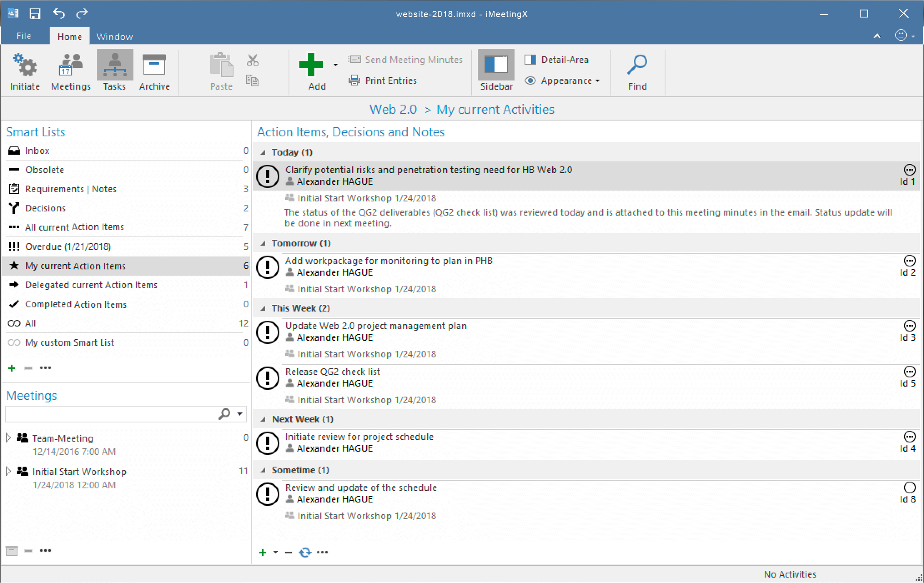Toggle the Sidebar panel button
The height and width of the screenshot is (583, 924).
[x=496, y=65]
